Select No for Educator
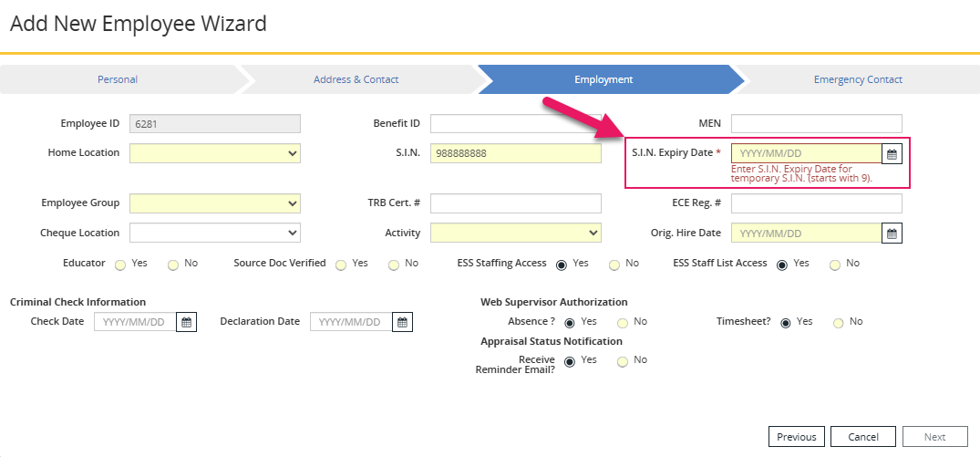Image resolution: width=980 pixels, height=457 pixels. [x=173, y=265]
